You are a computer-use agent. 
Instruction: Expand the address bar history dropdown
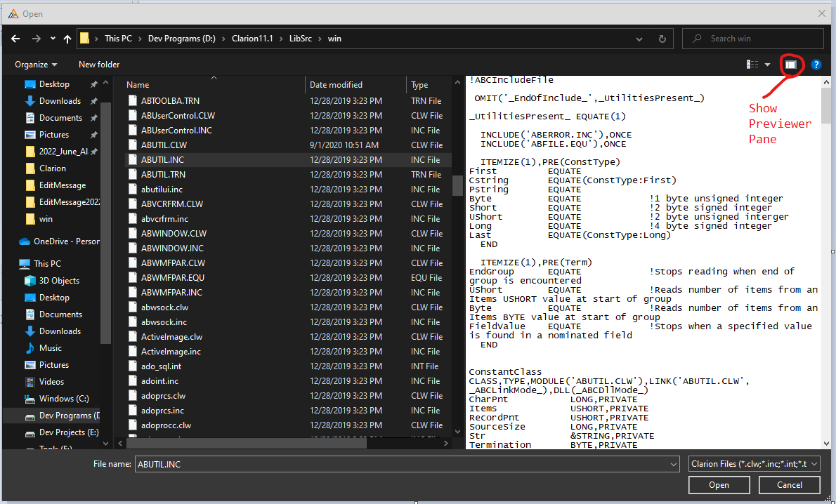pos(640,39)
